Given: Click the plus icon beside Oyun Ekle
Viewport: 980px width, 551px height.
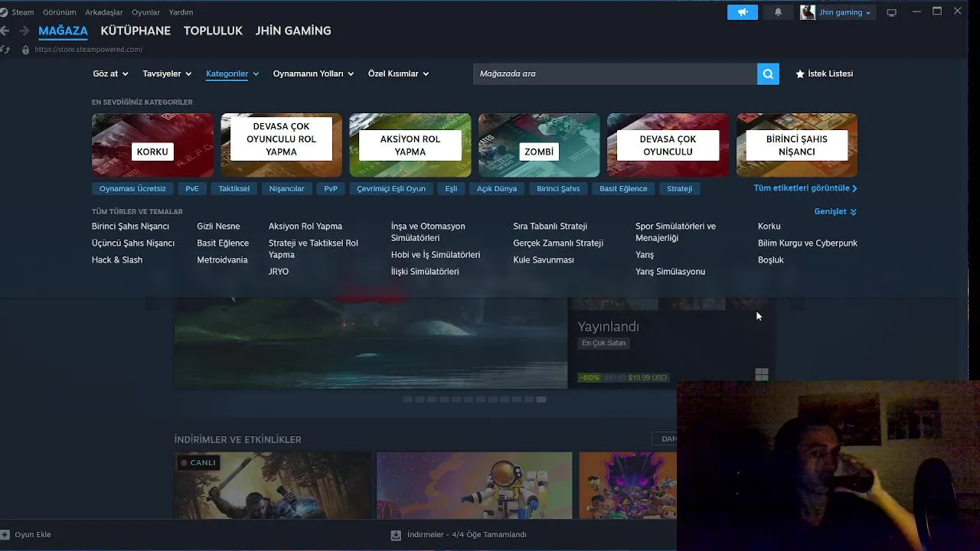Looking at the screenshot, I should (5, 534).
